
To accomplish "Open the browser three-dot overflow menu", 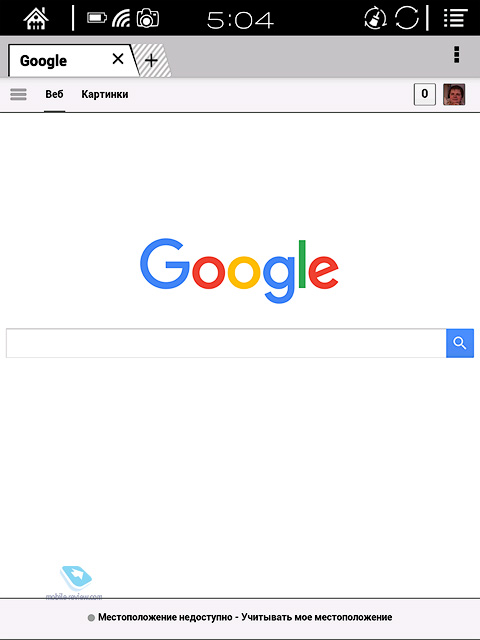I will [x=457, y=55].
